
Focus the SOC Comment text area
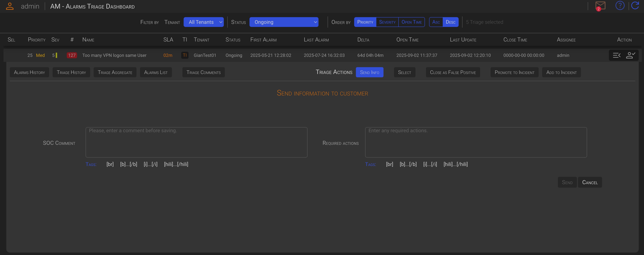point(196,142)
